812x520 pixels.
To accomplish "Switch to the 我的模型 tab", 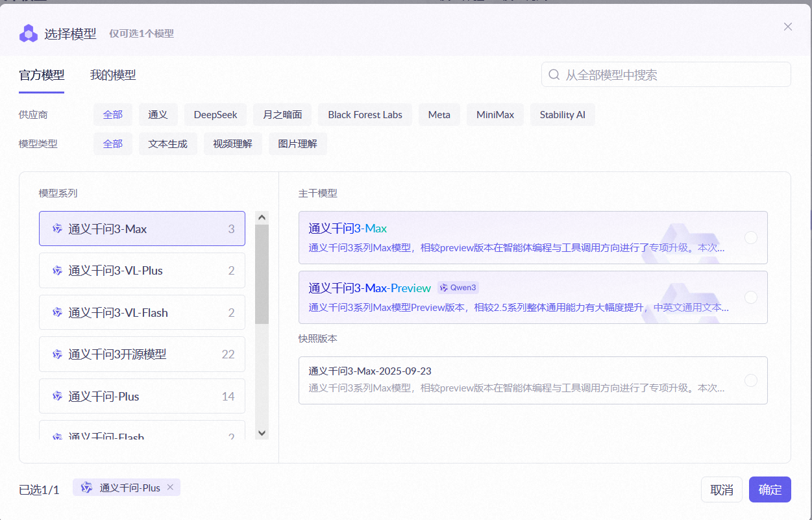I will [113, 75].
